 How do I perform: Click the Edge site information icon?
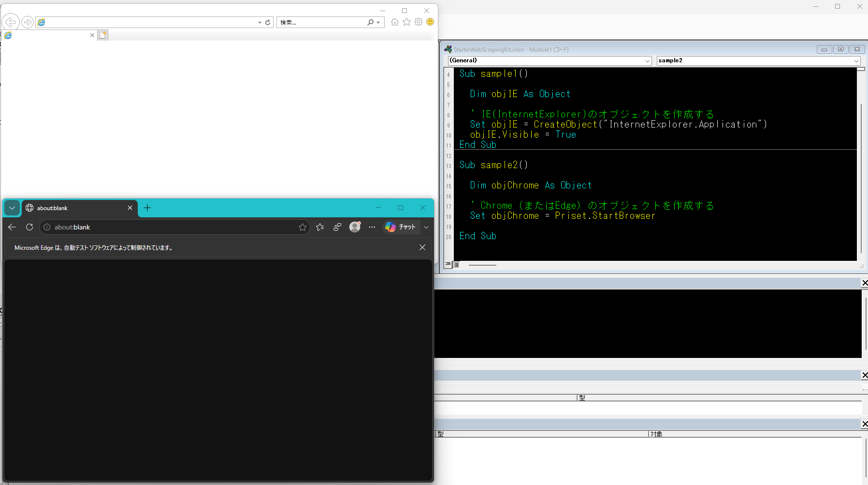pos(47,227)
